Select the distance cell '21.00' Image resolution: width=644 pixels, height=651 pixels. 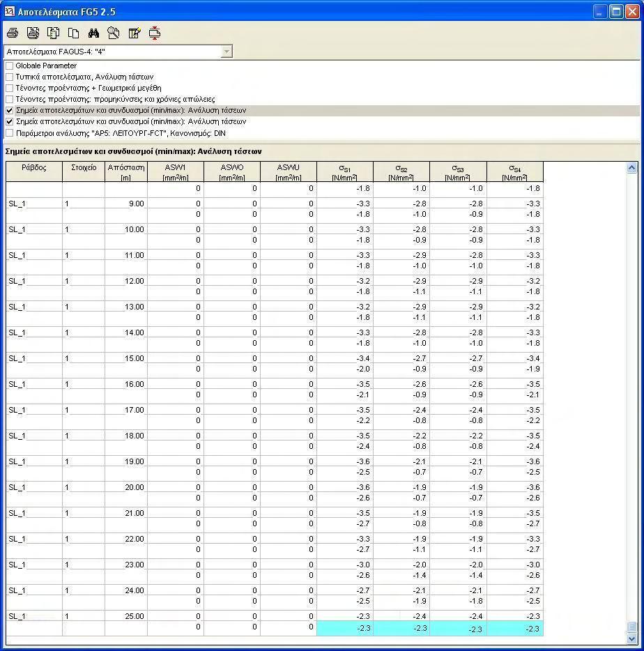pos(126,513)
